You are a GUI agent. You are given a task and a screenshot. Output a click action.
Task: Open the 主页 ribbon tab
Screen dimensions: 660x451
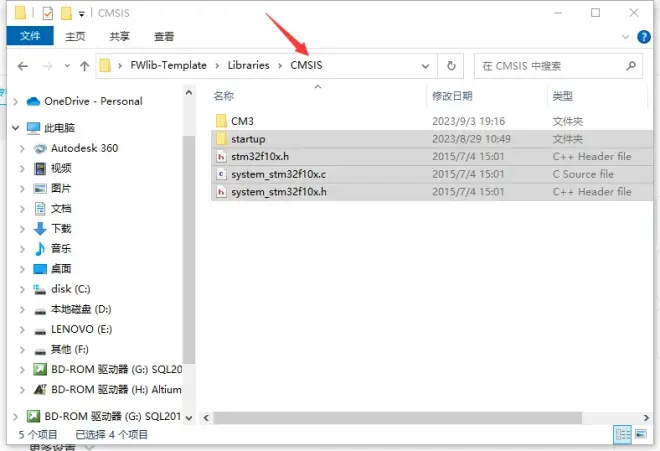click(x=75, y=37)
